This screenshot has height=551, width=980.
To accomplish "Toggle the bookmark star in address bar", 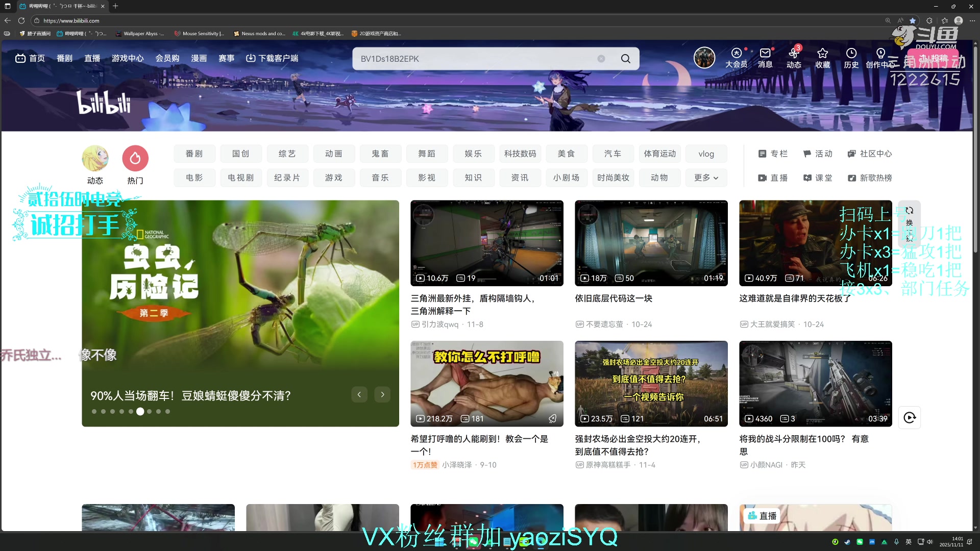I will point(913,20).
